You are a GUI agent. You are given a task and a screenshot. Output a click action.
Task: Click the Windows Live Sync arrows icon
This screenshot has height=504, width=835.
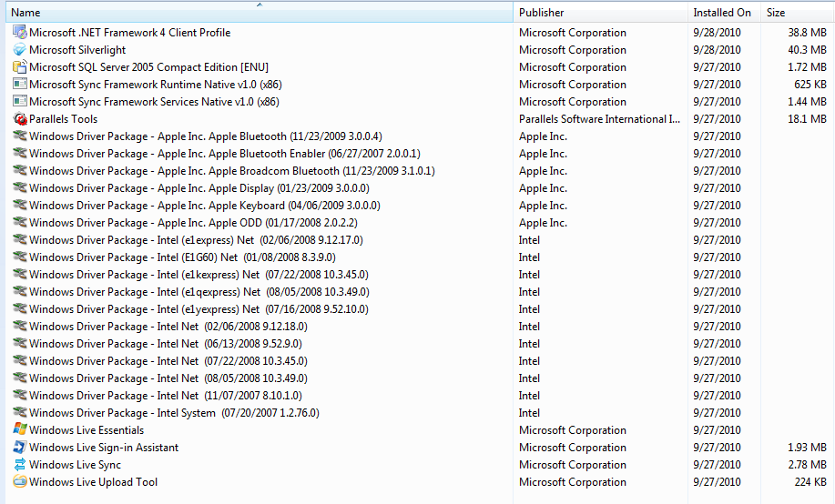point(20,464)
